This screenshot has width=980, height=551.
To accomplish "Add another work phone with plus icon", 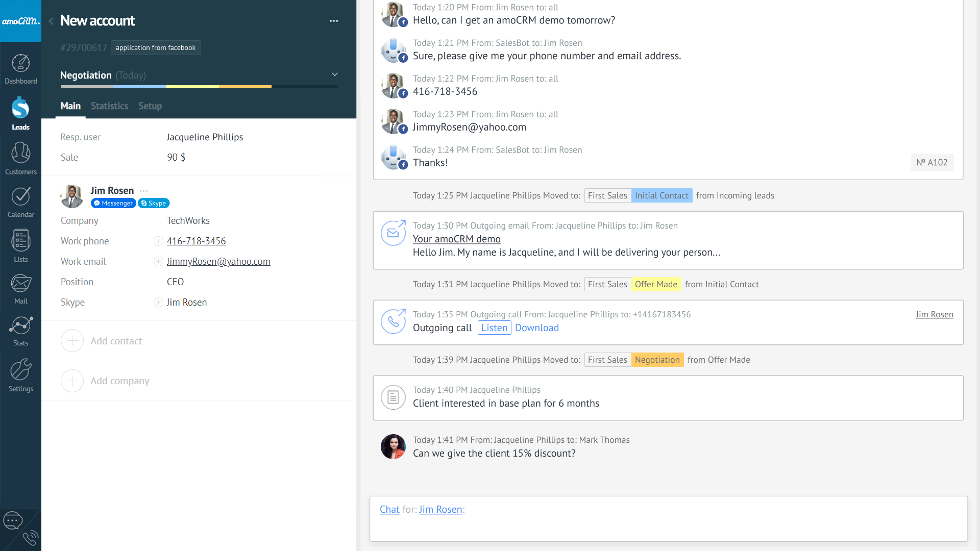I will coord(158,241).
